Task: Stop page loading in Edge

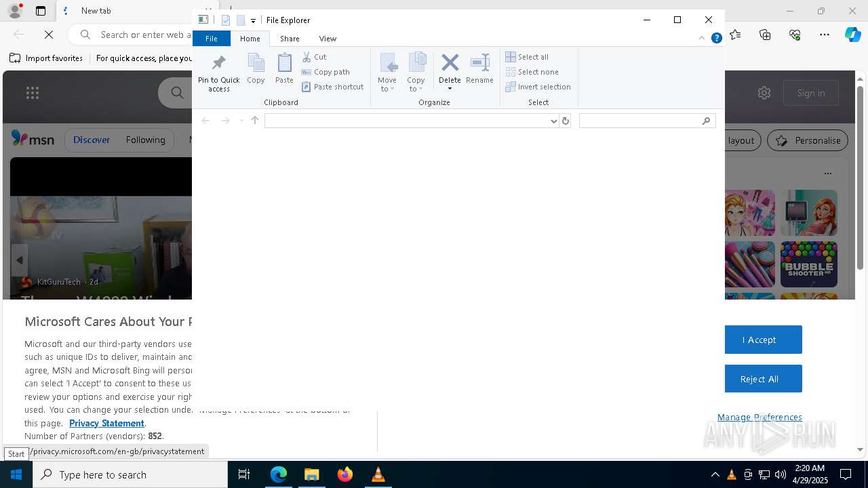Action: [x=49, y=35]
